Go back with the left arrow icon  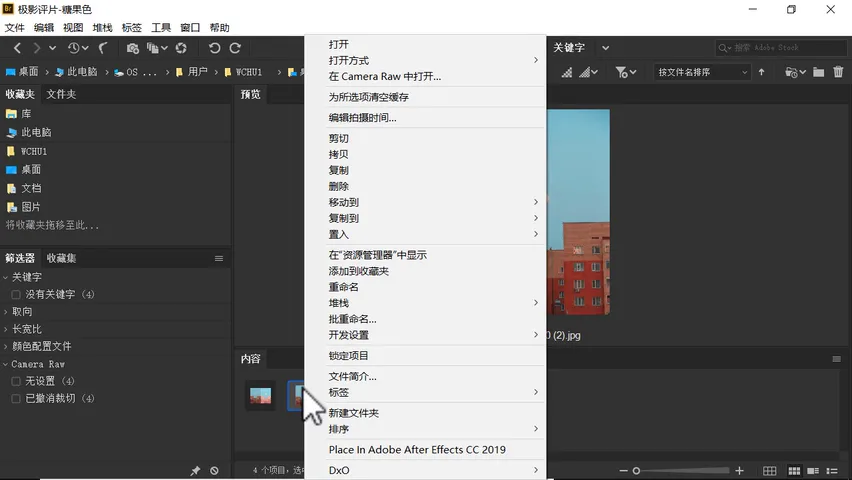[x=17, y=48]
